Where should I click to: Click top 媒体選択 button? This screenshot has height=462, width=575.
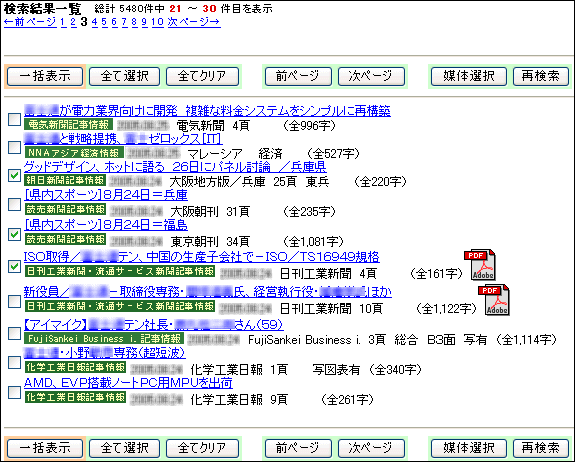click(x=469, y=76)
